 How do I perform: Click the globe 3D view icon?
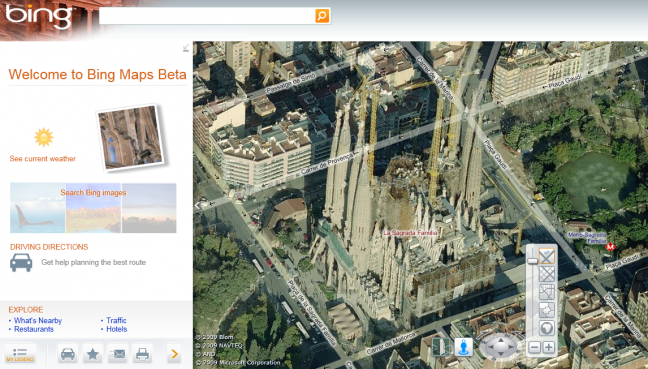tap(547, 328)
